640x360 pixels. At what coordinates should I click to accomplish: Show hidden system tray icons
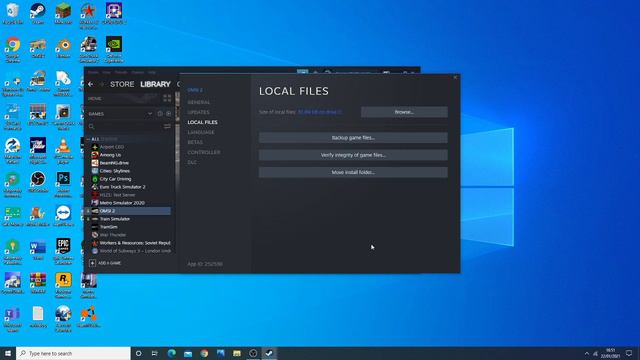pyautogui.click(x=587, y=353)
